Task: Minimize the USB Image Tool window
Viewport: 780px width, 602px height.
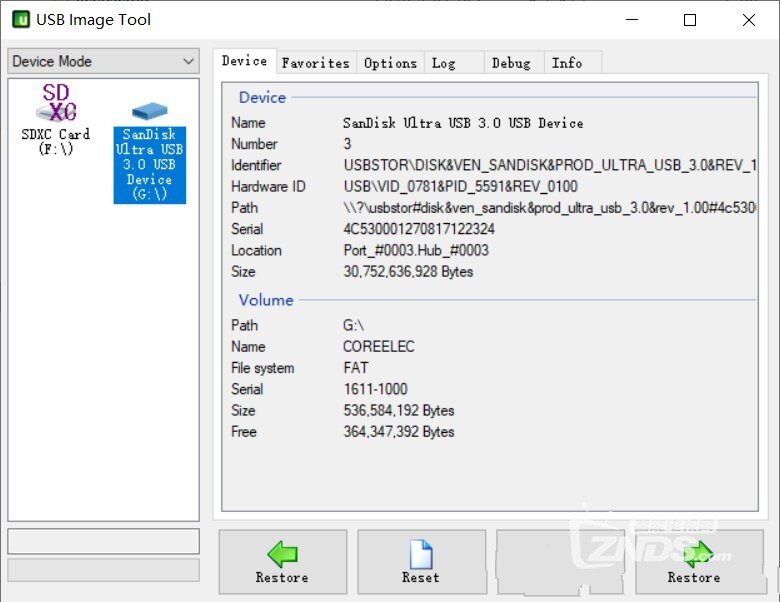Action: 632,20
